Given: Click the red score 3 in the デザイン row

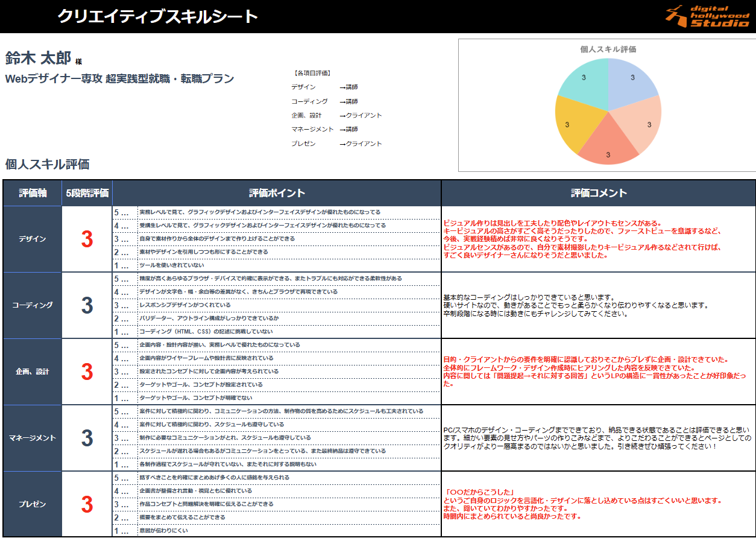Looking at the screenshot, I should [x=87, y=239].
